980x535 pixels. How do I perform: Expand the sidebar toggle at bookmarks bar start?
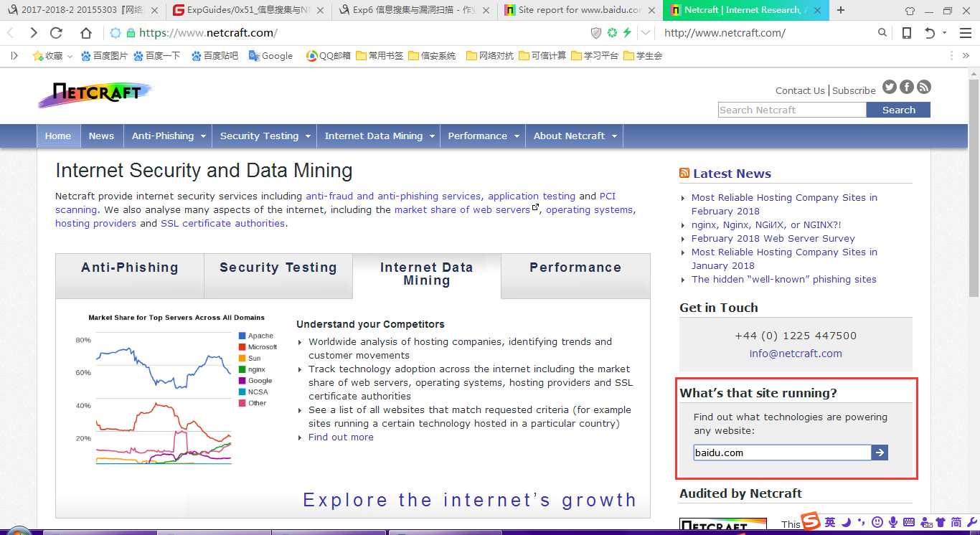pyautogui.click(x=14, y=55)
